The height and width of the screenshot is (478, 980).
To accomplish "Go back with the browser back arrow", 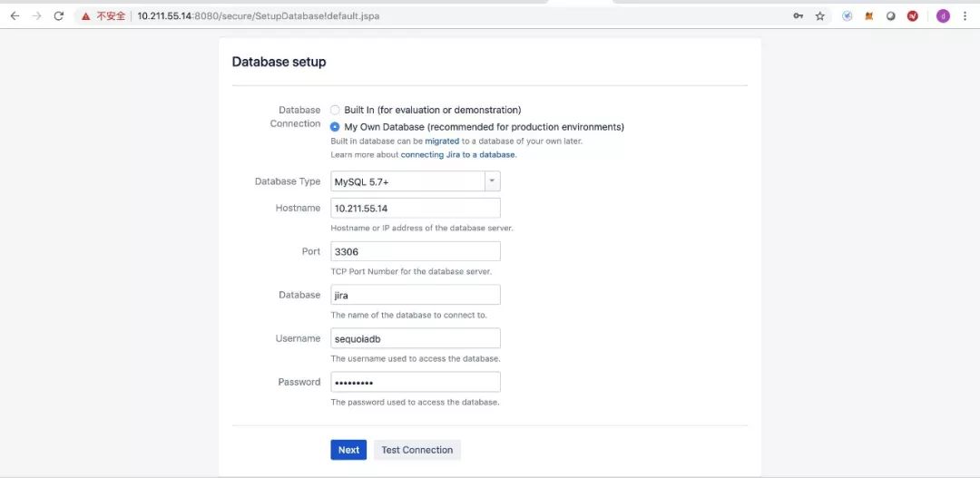I will [15, 16].
